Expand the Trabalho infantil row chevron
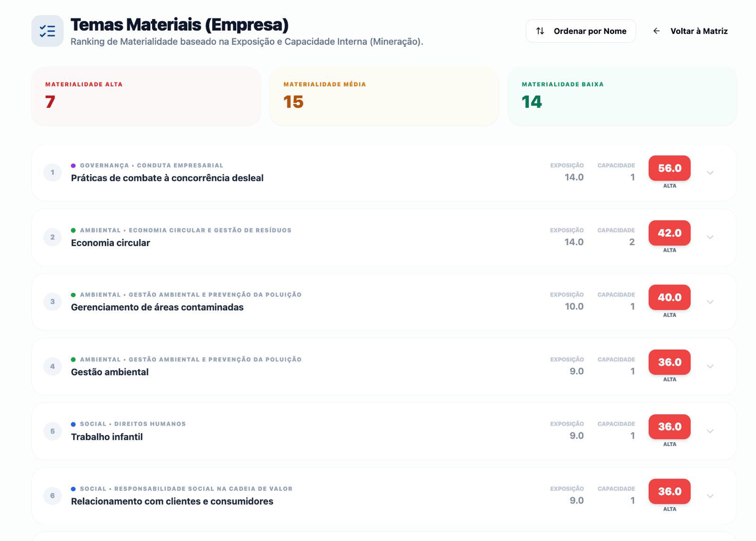Viewport: 756px width, 541px height. point(710,431)
